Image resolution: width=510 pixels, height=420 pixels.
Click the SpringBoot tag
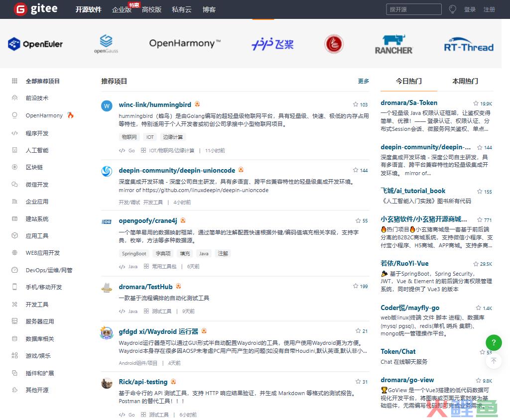coord(133,253)
